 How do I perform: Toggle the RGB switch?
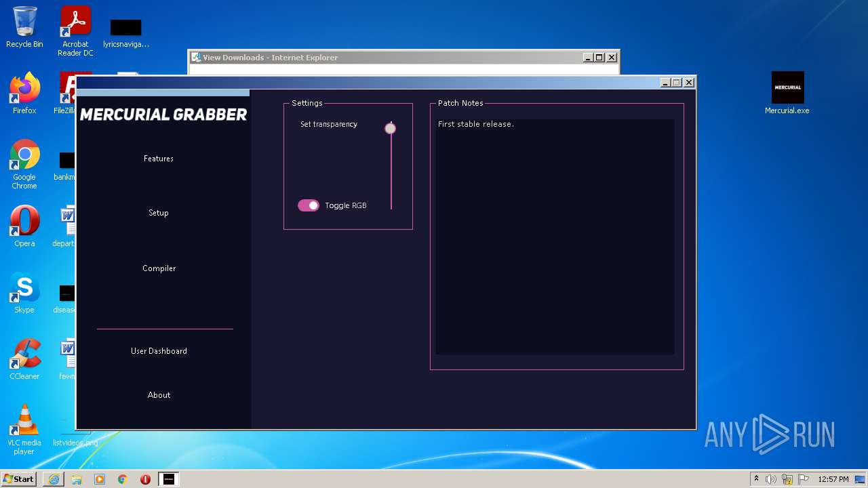pos(309,205)
